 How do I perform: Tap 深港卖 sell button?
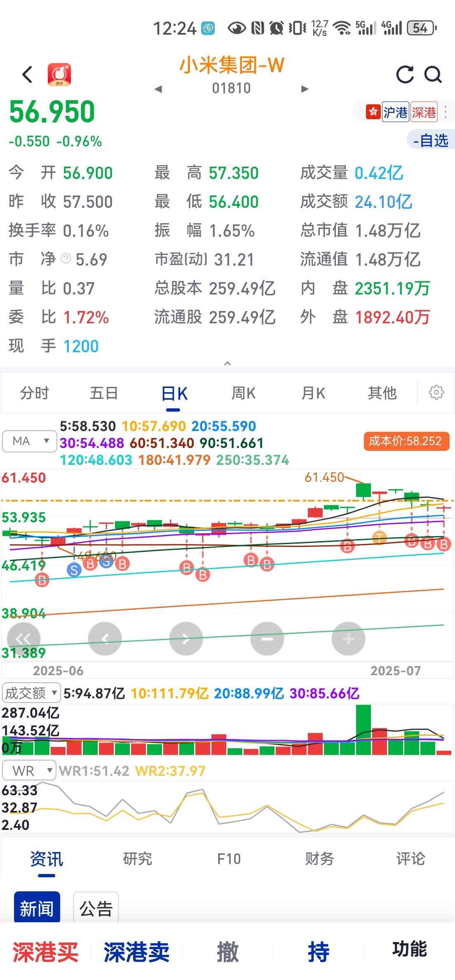[136, 952]
